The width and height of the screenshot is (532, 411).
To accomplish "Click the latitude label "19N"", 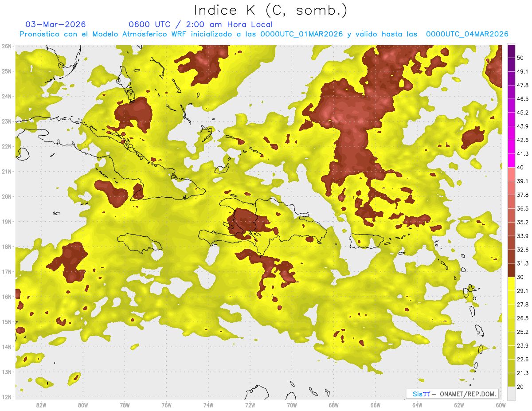I will tap(7, 222).
